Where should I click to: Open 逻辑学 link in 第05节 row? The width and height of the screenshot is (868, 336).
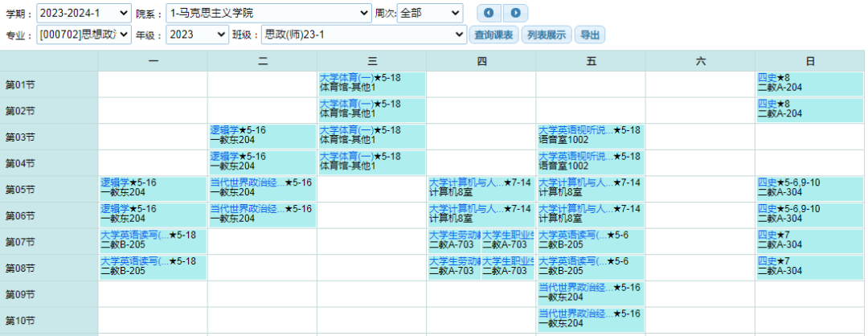[x=115, y=182]
